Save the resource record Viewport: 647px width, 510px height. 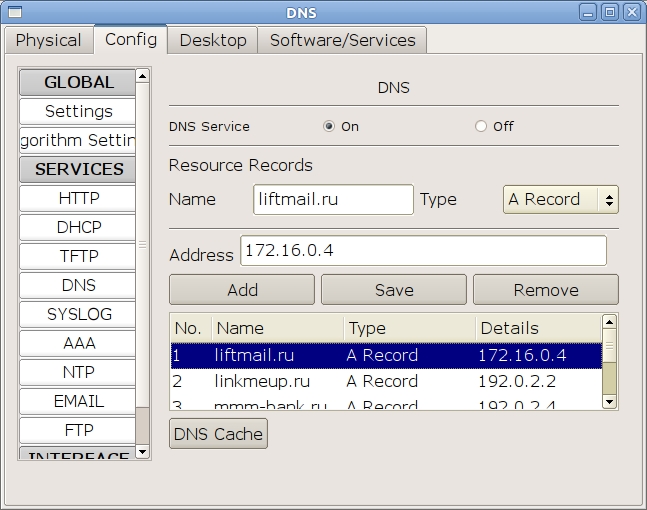click(394, 290)
